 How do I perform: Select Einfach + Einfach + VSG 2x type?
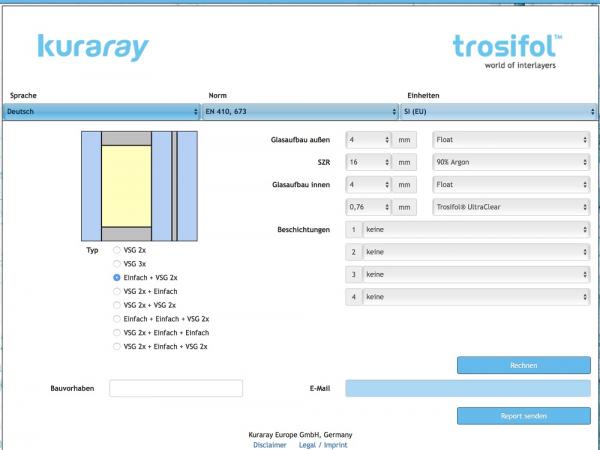pos(117,319)
